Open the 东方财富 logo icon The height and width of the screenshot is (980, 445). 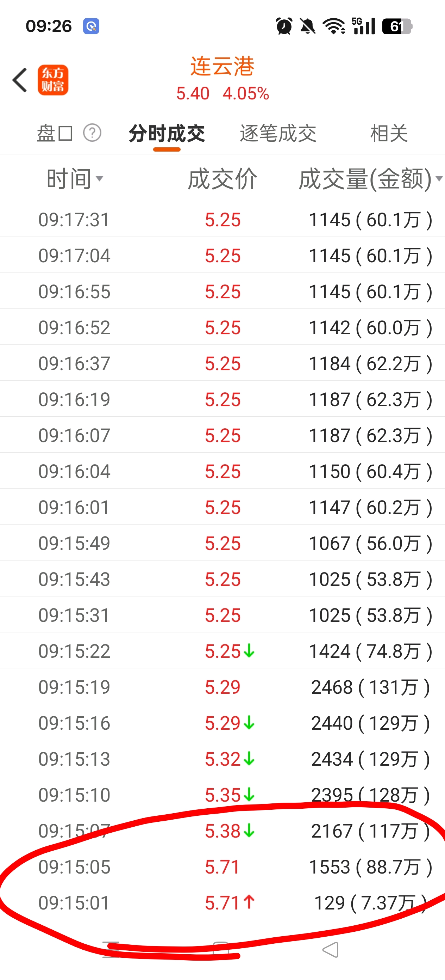pyautogui.click(x=53, y=80)
